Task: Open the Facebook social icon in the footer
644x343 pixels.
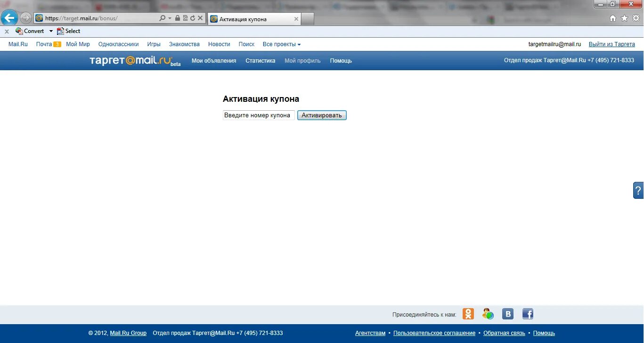Action: (528, 314)
